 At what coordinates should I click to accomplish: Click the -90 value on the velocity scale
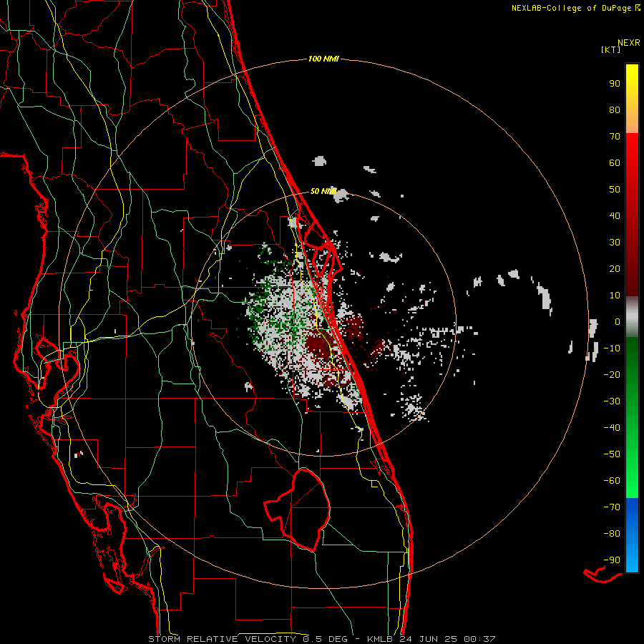point(612,560)
